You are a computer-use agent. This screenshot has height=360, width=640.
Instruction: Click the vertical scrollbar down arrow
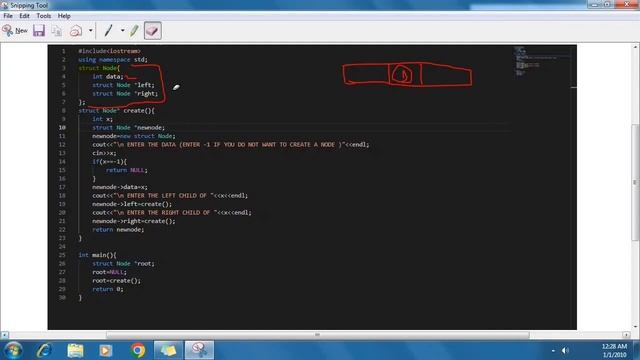pyautogui.click(x=636, y=327)
